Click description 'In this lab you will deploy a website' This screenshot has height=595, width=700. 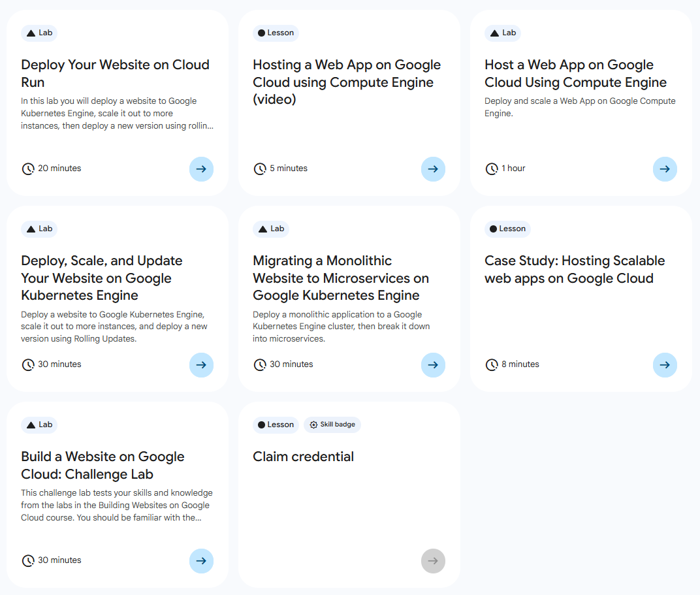pyautogui.click(x=118, y=114)
